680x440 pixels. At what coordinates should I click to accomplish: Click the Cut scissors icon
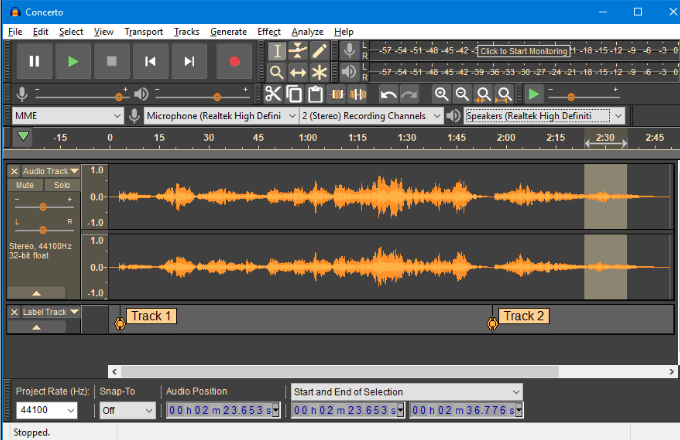(x=273, y=94)
